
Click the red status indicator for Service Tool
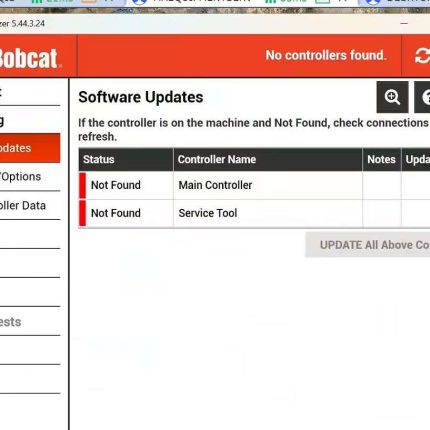click(x=82, y=213)
